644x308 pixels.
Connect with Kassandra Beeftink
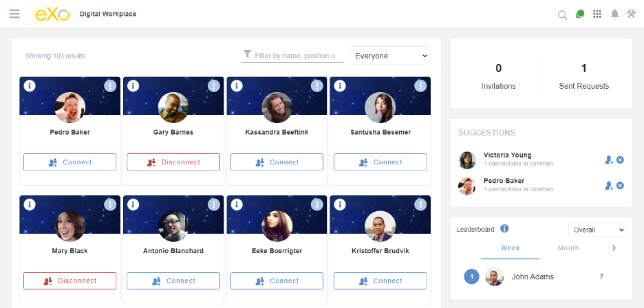pos(277,162)
